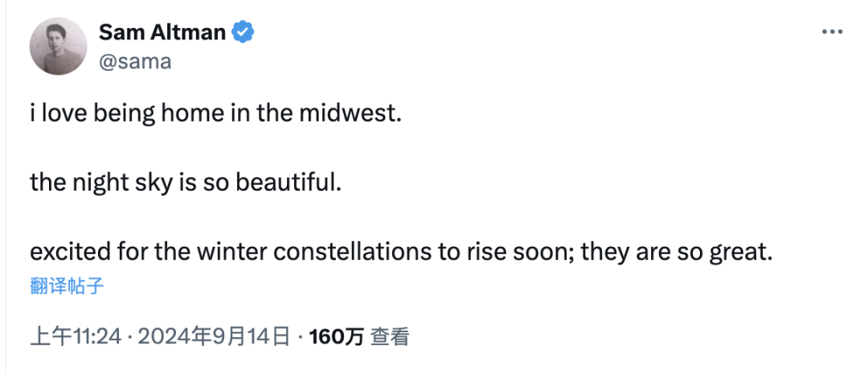The image size is (868, 374).
Task: Click the 翻译帖子 translate post link
Action: point(68,286)
